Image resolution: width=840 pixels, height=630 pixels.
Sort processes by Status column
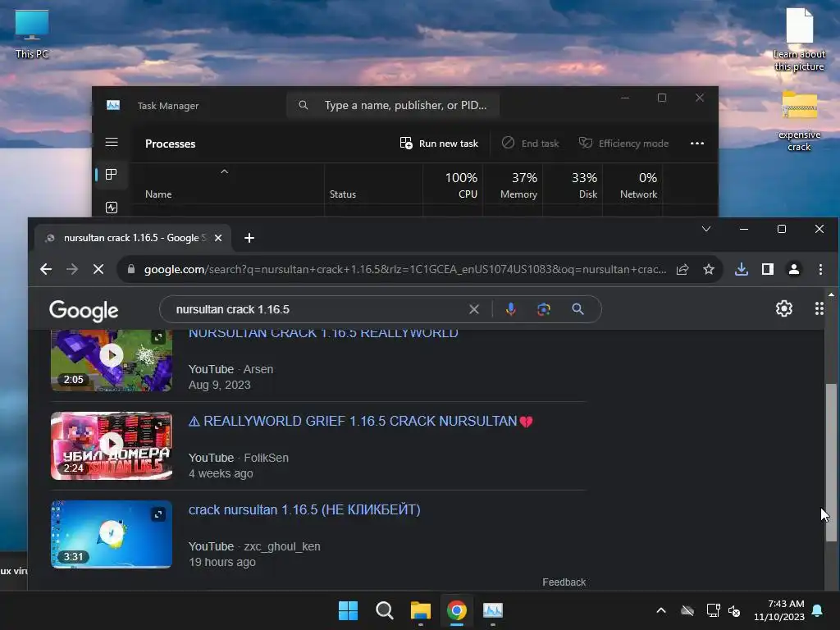point(343,194)
